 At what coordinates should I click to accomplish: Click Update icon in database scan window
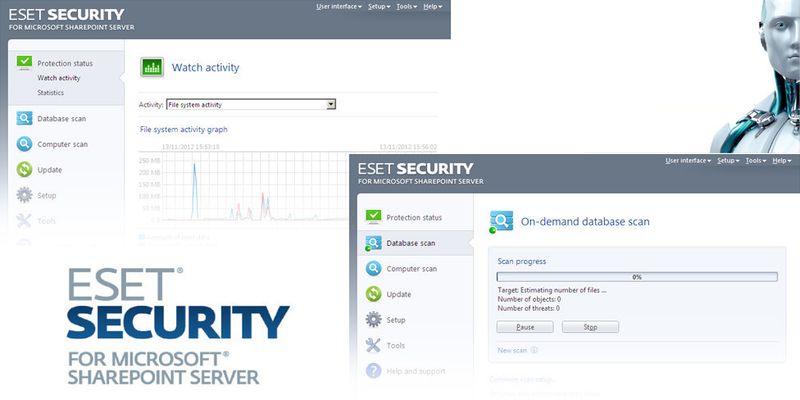[x=373, y=294]
